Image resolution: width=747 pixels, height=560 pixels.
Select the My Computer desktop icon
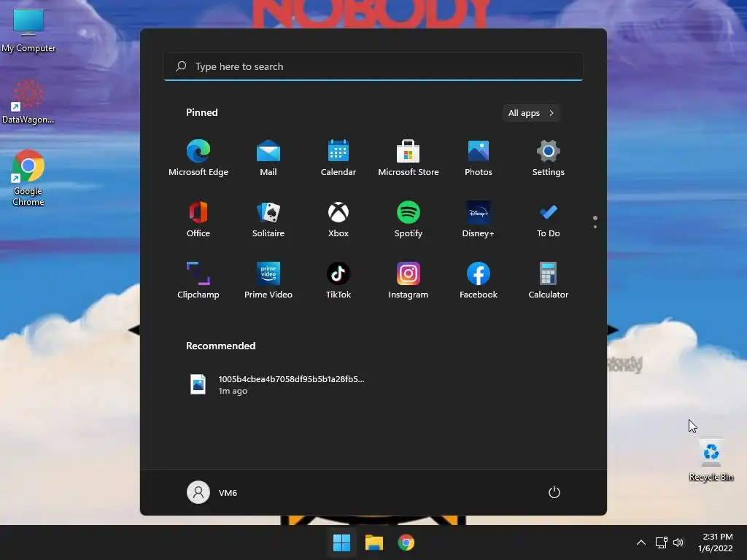(28, 31)
